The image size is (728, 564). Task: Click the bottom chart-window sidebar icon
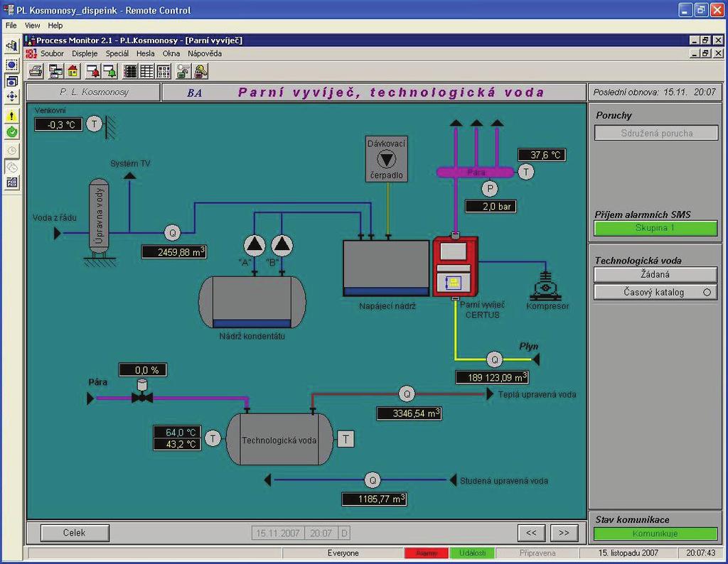tap(12, 183)
